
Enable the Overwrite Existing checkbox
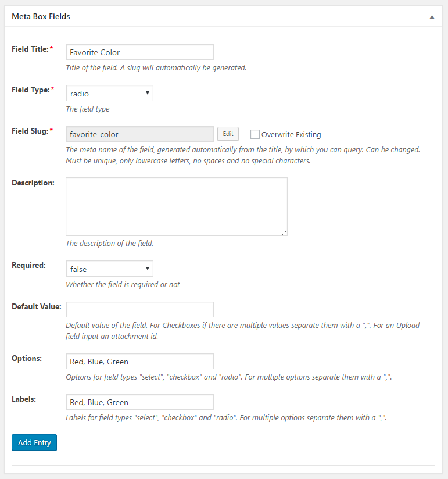[255, 134]
